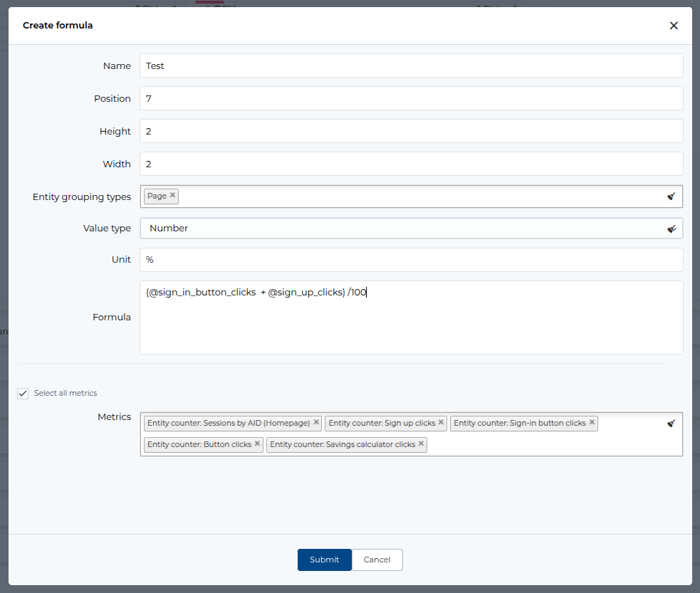Remove Savings calculator clicks metric tag
The height and width of the screenshot is (593, 700).
[421, 444]
